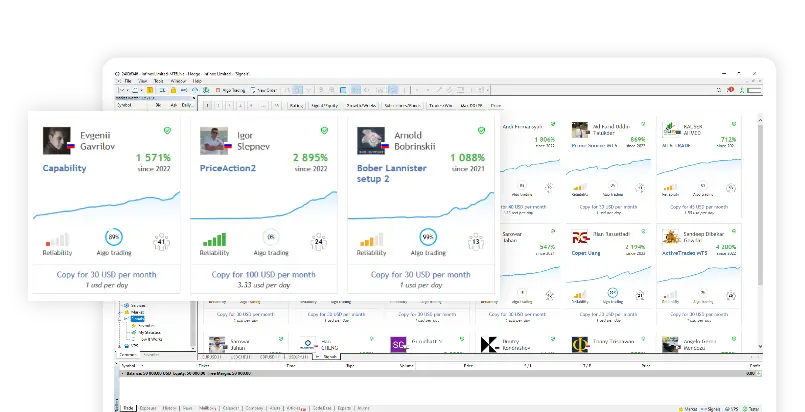
Task: Click Copy for 30 USD on Capability
Action: [104, 275]
